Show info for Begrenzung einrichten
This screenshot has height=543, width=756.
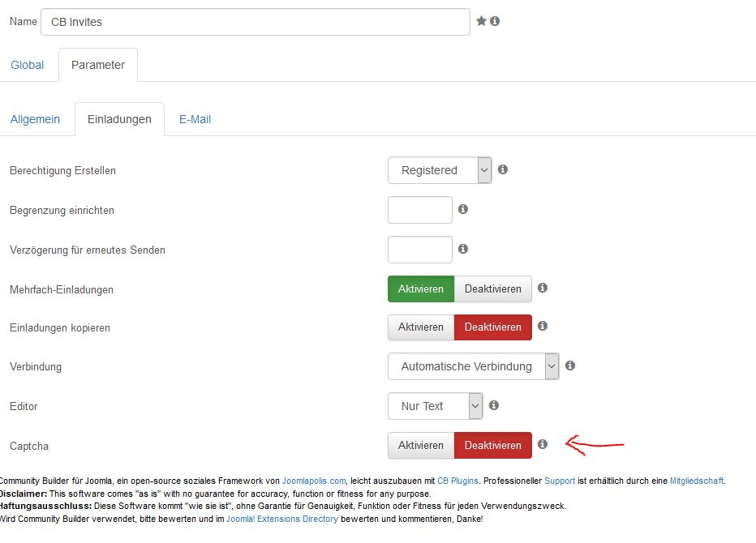coord(463,209)
